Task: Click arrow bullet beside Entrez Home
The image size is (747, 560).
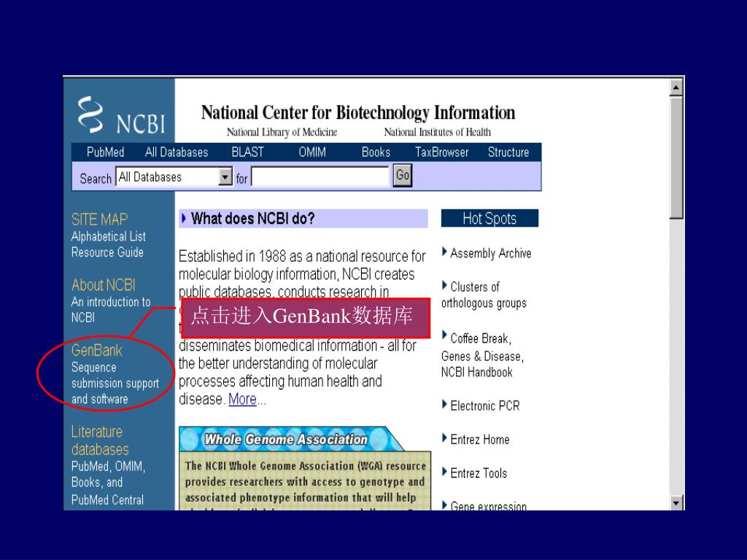Action: [444, 438]
